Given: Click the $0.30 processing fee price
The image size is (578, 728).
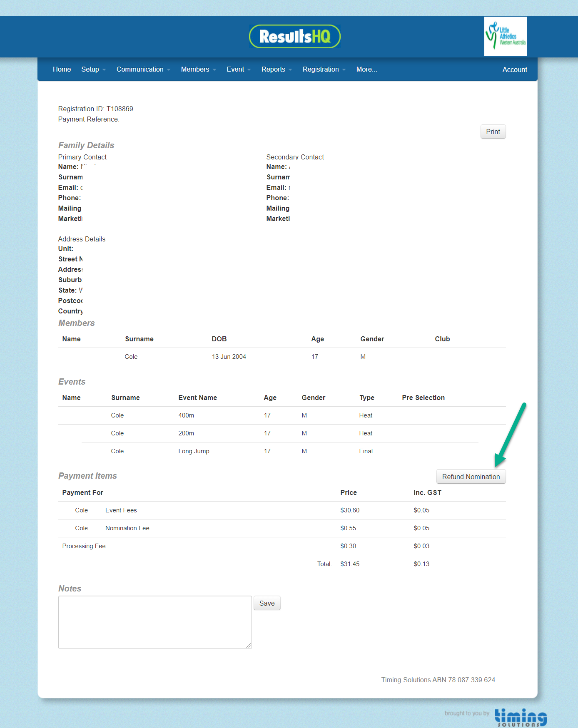Looking at the screenshot, I should pyautogui.click(x=348, y=546).
